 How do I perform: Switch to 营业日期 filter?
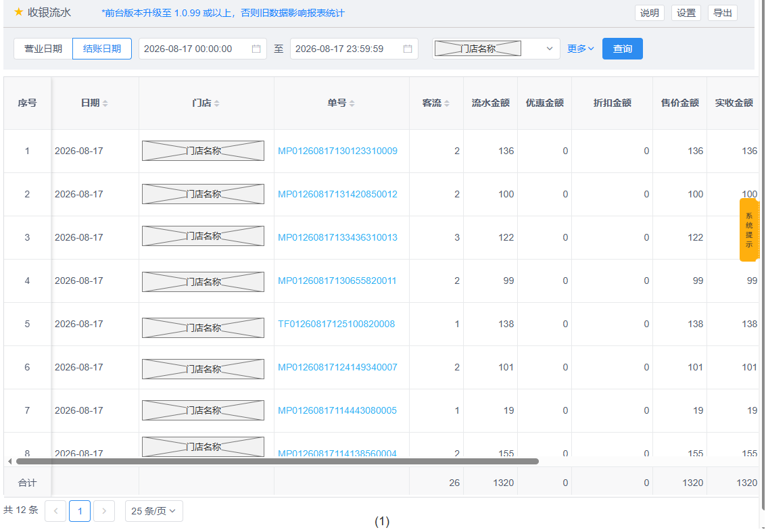pos(43,49)
